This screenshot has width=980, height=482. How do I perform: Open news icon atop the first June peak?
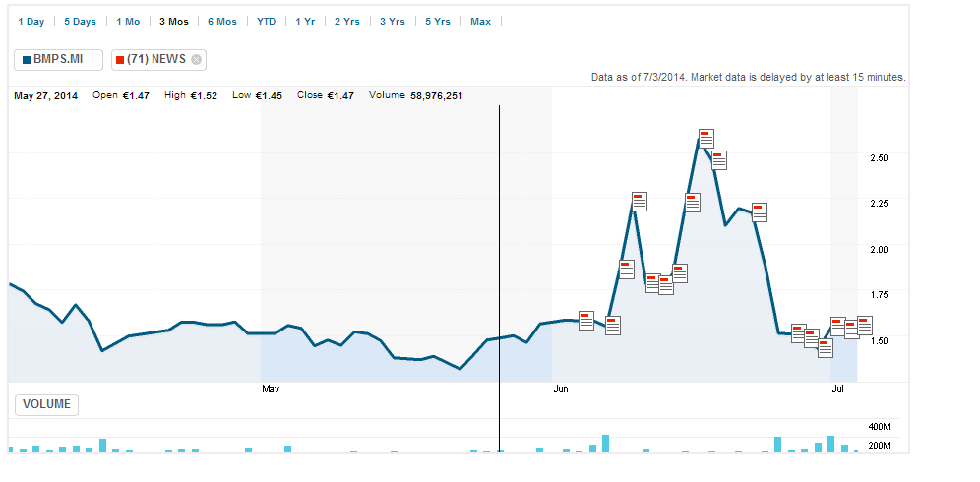640,202
